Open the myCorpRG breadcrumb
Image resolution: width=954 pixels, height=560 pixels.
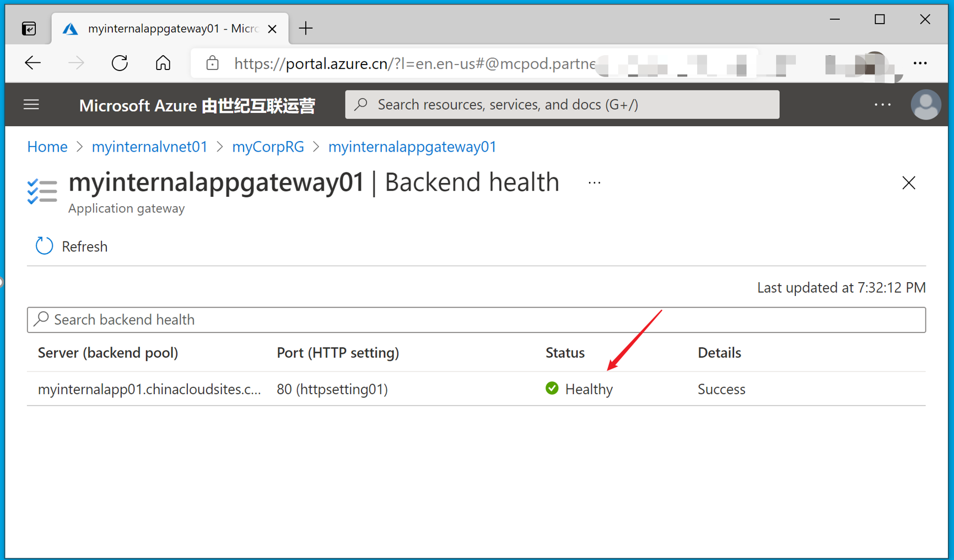click(x=268, y=147)
